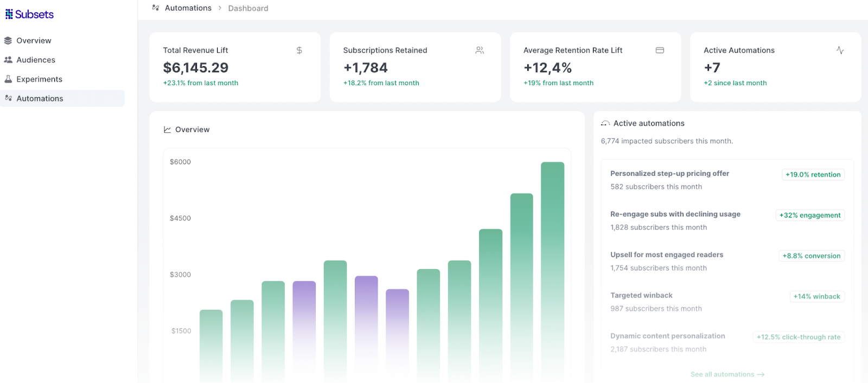Click the Experiments flask icon in sidebar
Image resolution: width=868 pixels, height=383 pixels.
click(x=8, y=79)
